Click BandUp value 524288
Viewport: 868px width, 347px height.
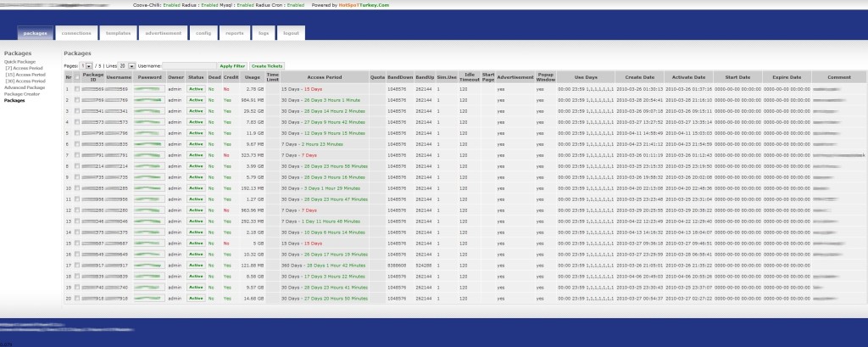coord(424,265)
